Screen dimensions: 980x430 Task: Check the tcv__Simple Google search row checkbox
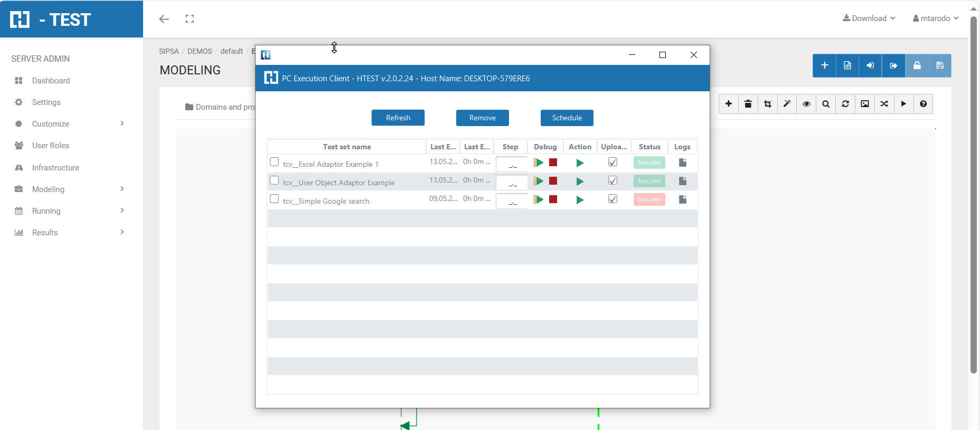[274, 199]
